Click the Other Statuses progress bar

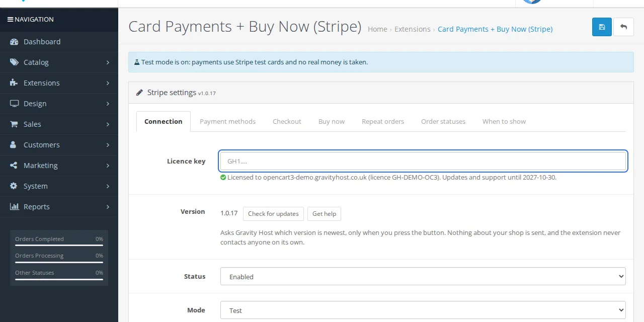pos(59,279)
